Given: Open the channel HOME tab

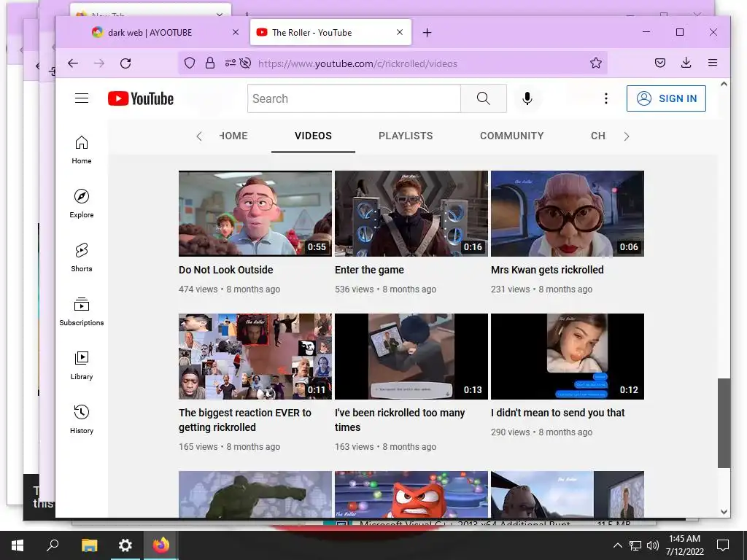Looking at the screenshot, I should (233, 136).
